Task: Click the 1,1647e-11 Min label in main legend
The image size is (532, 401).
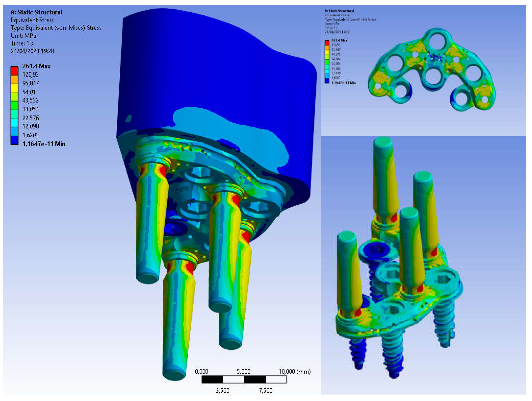Action: pos(44,144)
